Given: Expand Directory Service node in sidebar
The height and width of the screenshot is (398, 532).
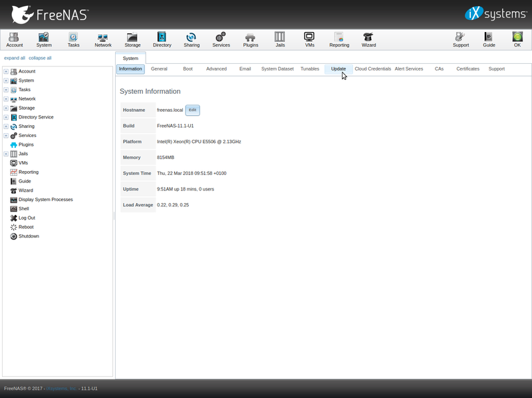Looking at the screenshot, I should point(6,117).
